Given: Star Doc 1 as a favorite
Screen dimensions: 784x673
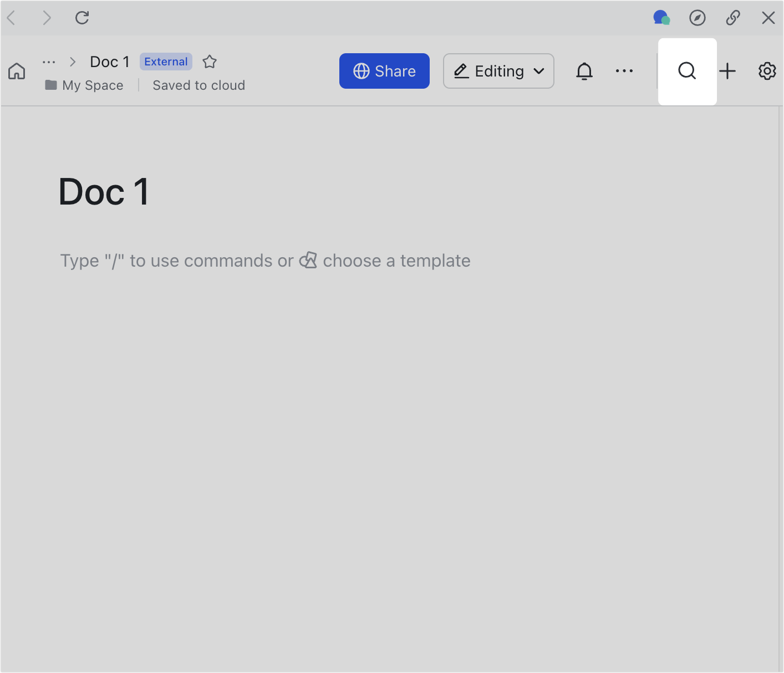Looking at the screenshot, I should point(210,62).
